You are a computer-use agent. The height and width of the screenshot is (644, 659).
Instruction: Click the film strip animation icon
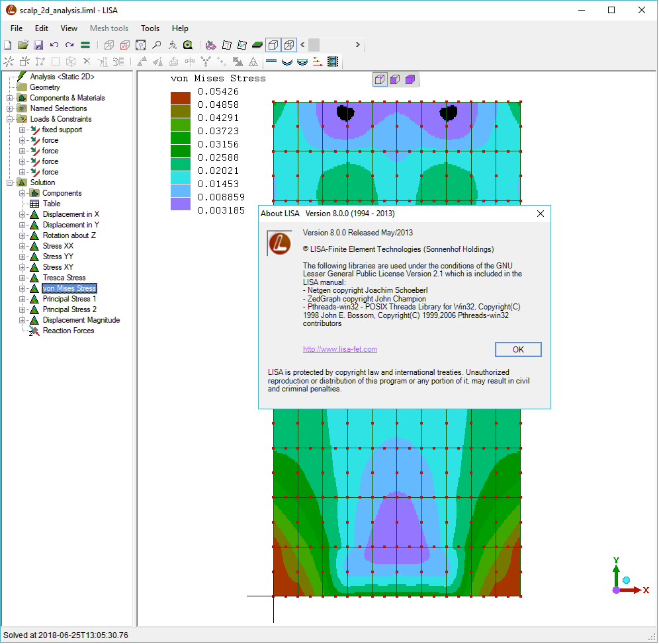tap(332, 62)
